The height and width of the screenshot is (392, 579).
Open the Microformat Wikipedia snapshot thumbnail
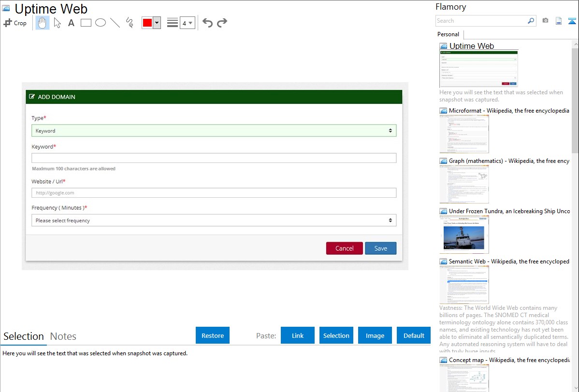tap(464, 134)
